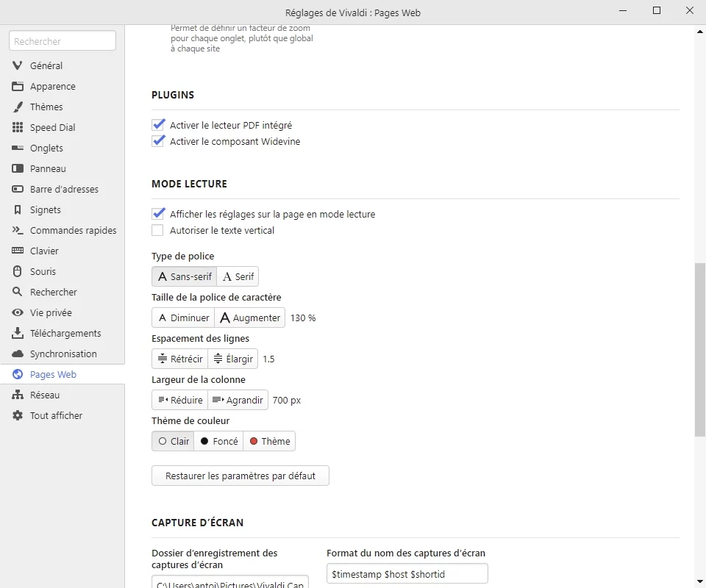Screen dimensions: 706x588
Task: Click the Commandes rapides prompt icon
Action: coord(18,230)
